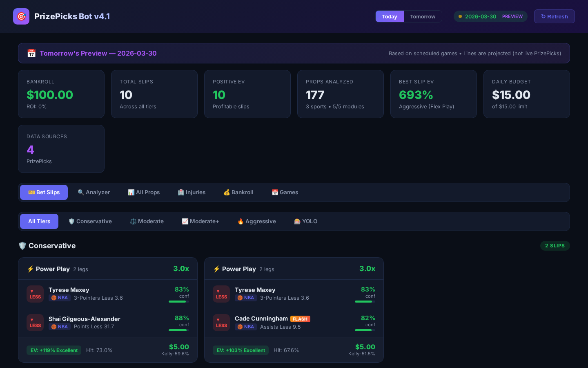Screen dimensions: 588x368
Task: Click the 'ROI: 0%' text
Action: (x=37, y=107)
